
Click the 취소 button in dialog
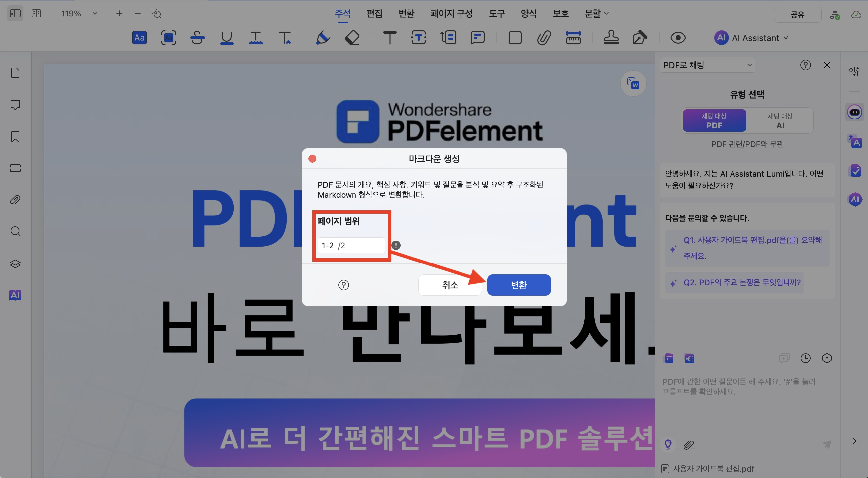450,285
